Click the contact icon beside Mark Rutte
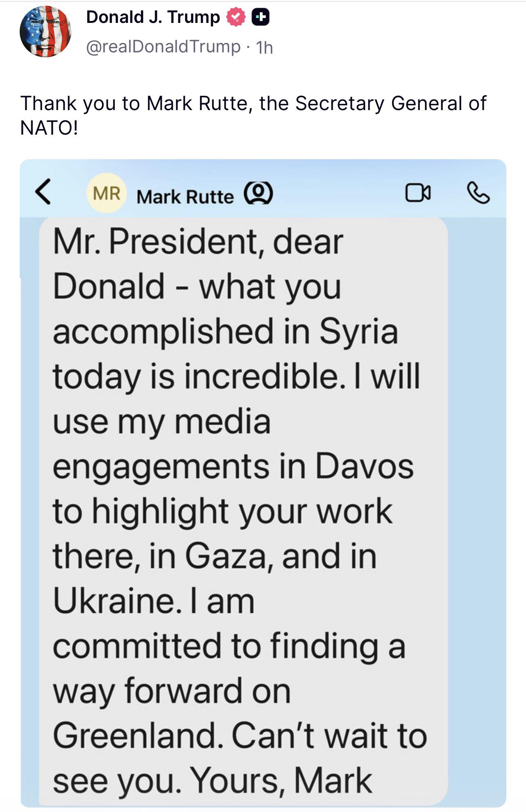 (x=258, y=193)
